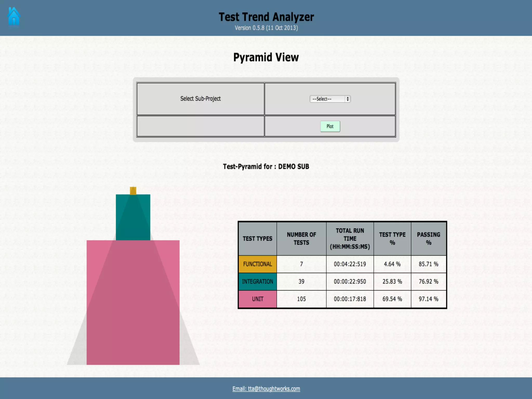
Task: Click the pink unit block in the pyramid
Action: click(x=133, y=302)
